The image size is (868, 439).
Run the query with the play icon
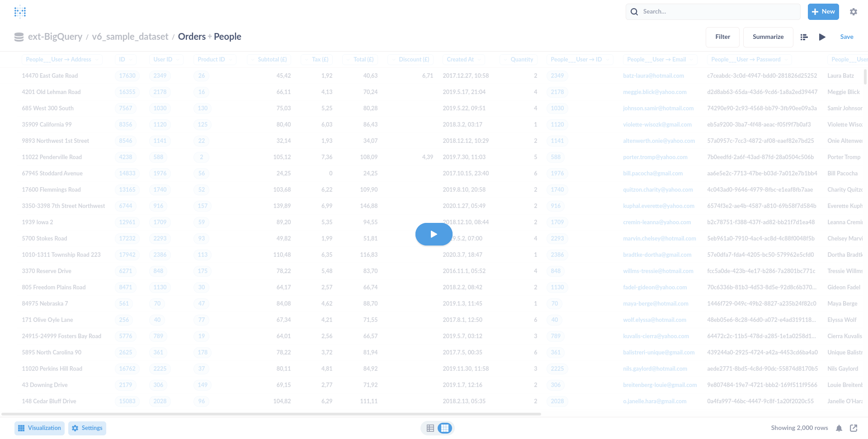822,37
